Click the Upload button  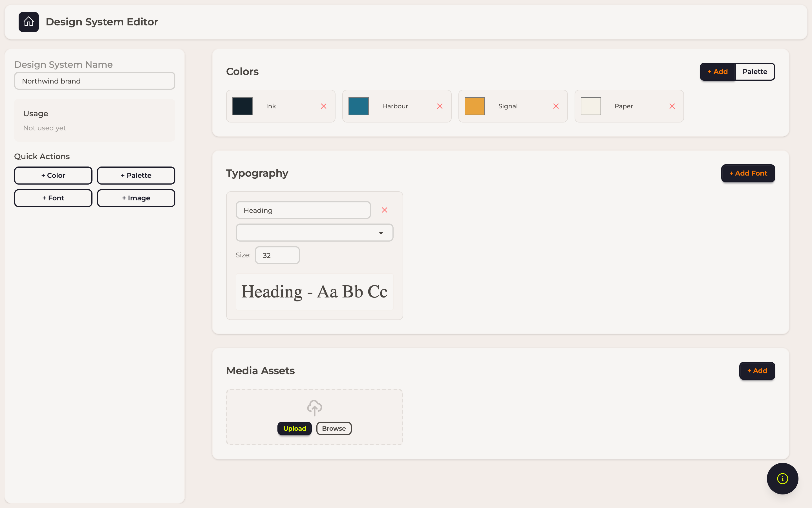pos(295,428)
